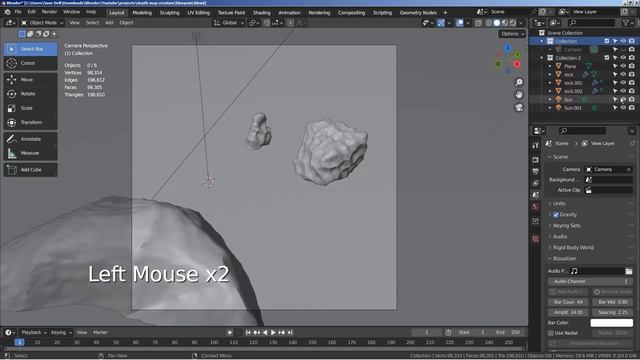Viewport: 640px width, 360px height.
Task: Hide rock.001 in viewport with eye icon
Action: [623, 83]
